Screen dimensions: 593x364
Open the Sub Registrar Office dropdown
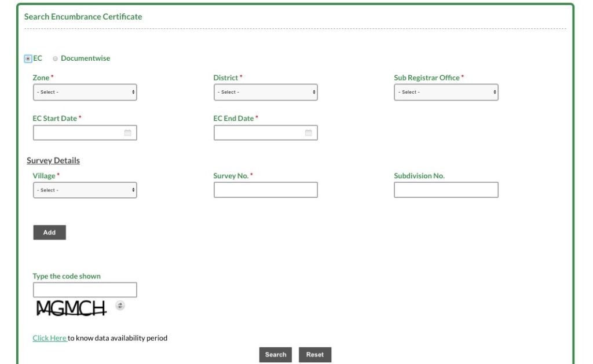tap(446, 92)
